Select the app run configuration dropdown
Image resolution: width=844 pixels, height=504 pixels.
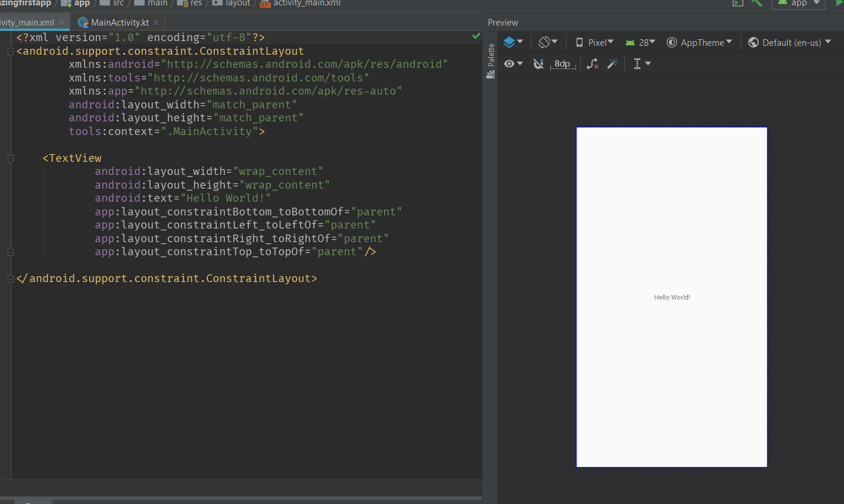[798, 3]
